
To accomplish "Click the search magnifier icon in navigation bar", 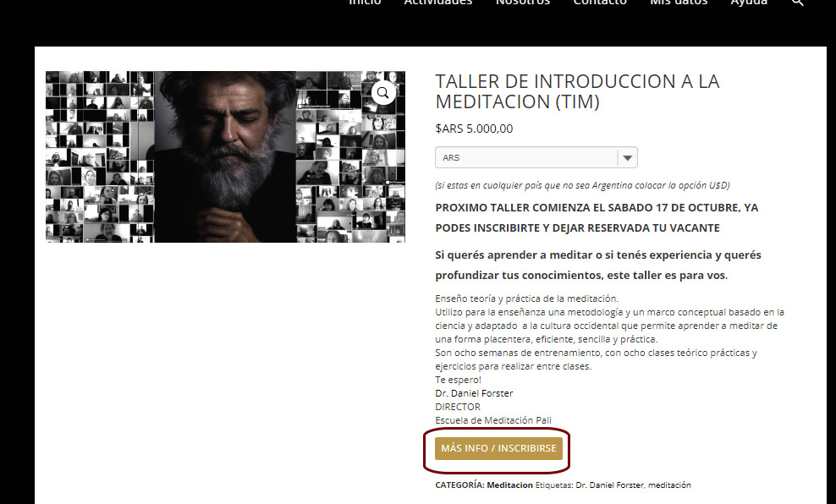I will pyautogui.click(x=797, y=3).
